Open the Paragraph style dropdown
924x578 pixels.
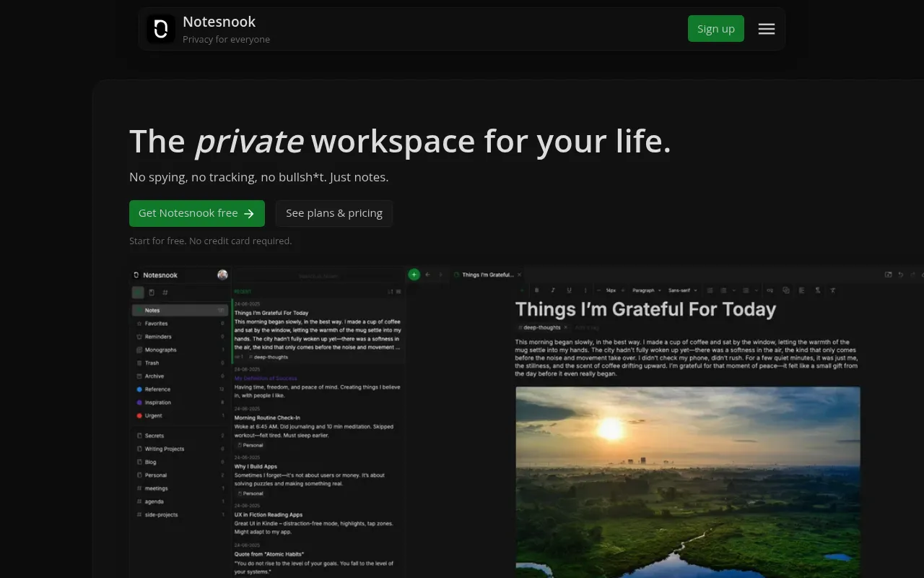coord(647,290)
